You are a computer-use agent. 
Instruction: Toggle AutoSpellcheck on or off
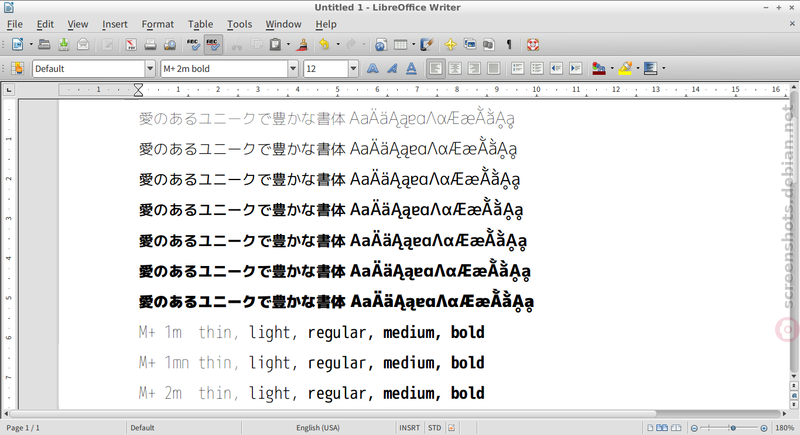point(213,45)
